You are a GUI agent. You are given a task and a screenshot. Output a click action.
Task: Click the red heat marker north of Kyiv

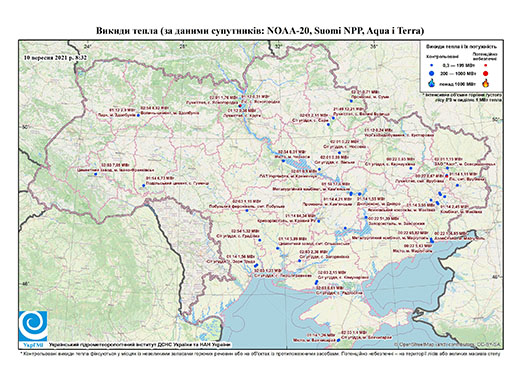[x=240, y=106]
